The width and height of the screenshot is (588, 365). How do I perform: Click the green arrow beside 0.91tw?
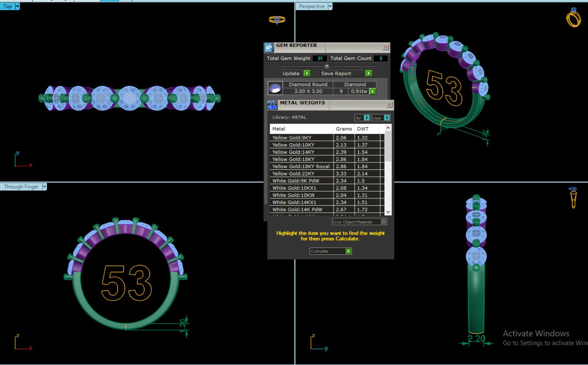tap(373, 91)
